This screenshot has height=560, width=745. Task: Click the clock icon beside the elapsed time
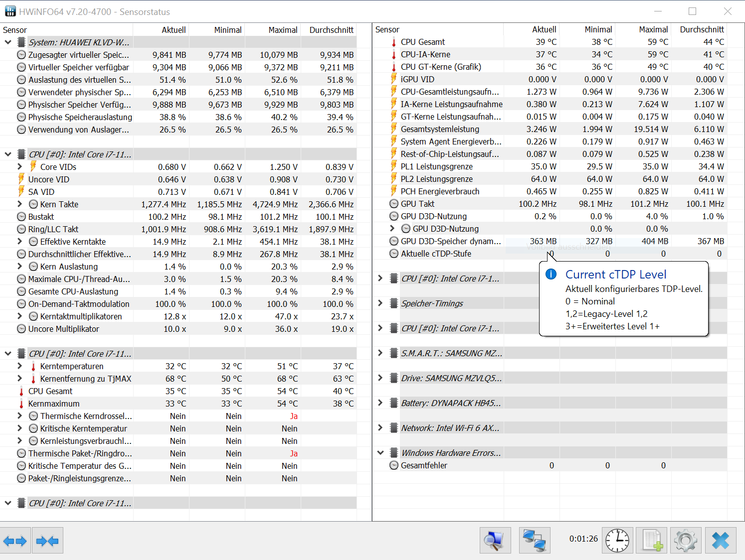tap(617, 541)
